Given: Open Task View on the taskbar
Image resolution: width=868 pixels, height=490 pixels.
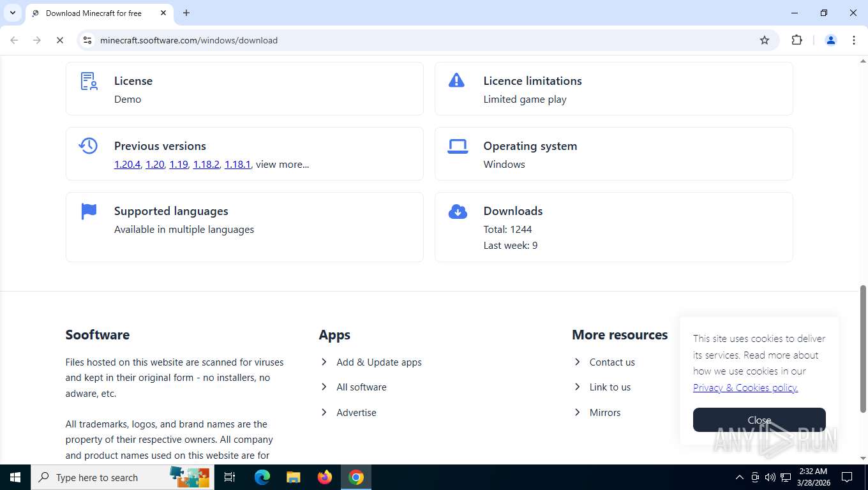Looking at the screenshot, I should (230, 477).
